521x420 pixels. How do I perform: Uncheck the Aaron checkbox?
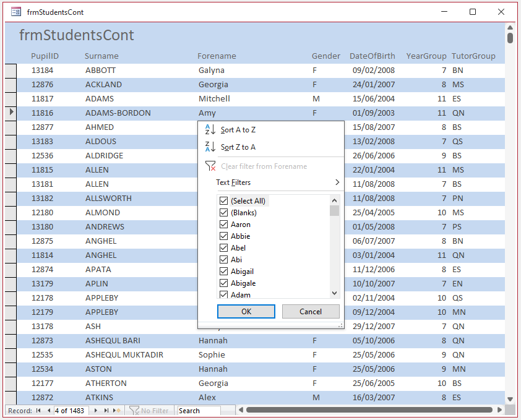pos(223,225)
